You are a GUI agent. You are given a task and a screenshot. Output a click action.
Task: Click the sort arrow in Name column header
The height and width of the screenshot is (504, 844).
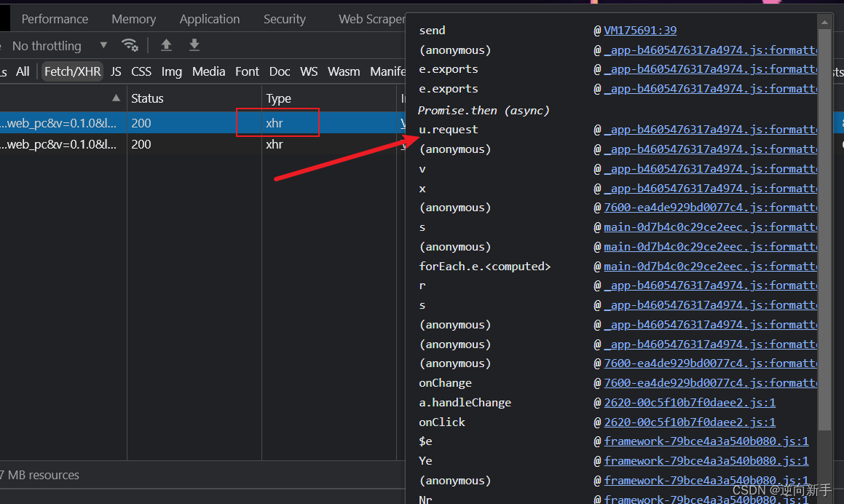116,98
